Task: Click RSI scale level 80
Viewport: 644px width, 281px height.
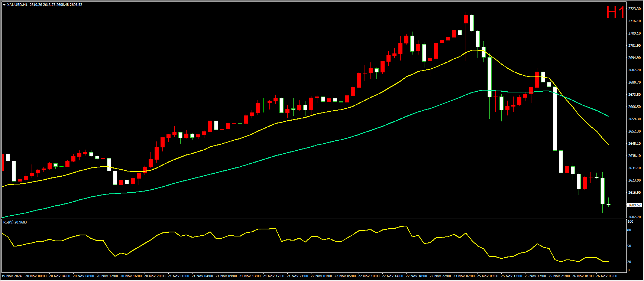Action: click(629, 230)
